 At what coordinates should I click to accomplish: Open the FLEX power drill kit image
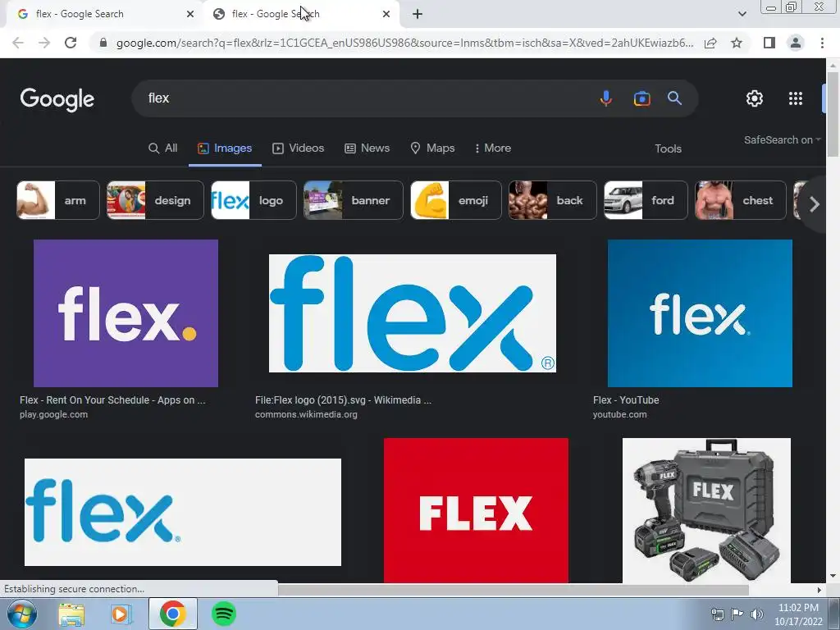coord(706,510)
